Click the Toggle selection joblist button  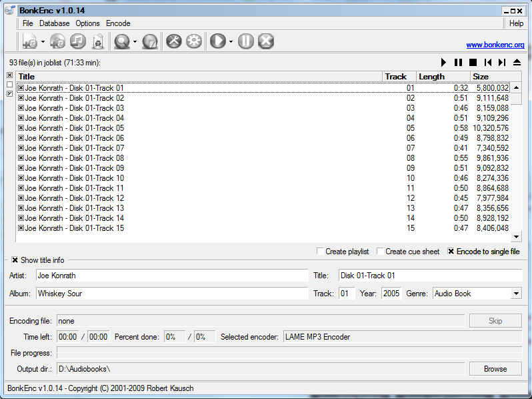[x=10, y=93]
